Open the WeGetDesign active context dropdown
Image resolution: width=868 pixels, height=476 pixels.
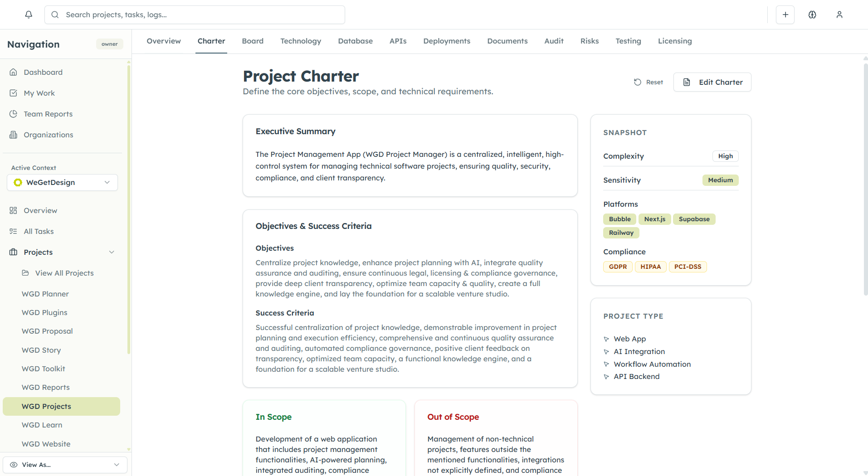pyautogui.click(x=63, y=182)
